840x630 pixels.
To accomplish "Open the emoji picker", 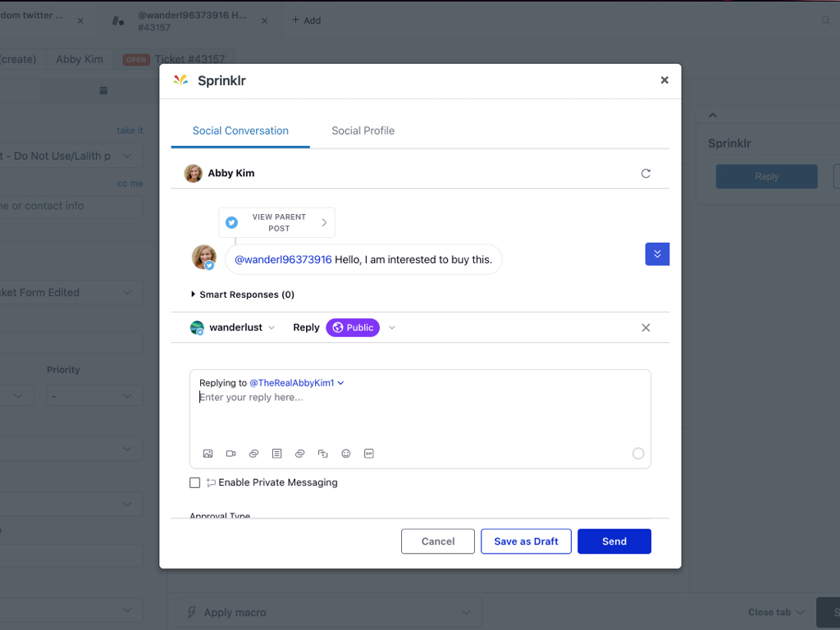I will click(345, 453).
